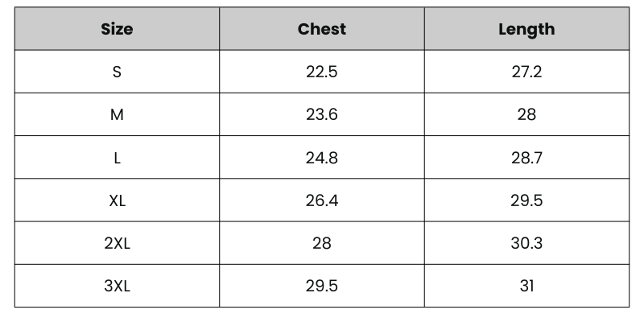This screenshot has height=322, width=644.
Task: Click chest value 23.6 for size M
Action: 321,114
